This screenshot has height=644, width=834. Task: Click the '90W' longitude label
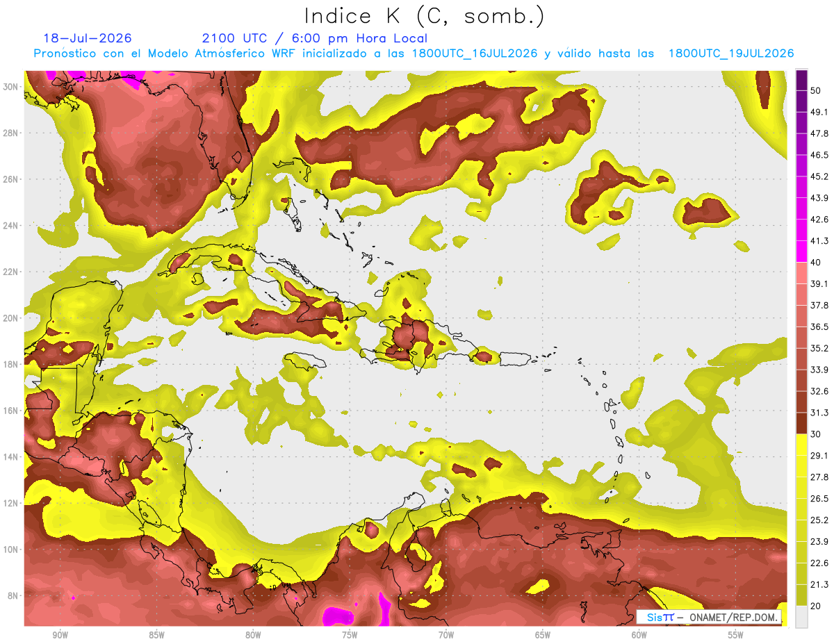click(x=60, y=636)
